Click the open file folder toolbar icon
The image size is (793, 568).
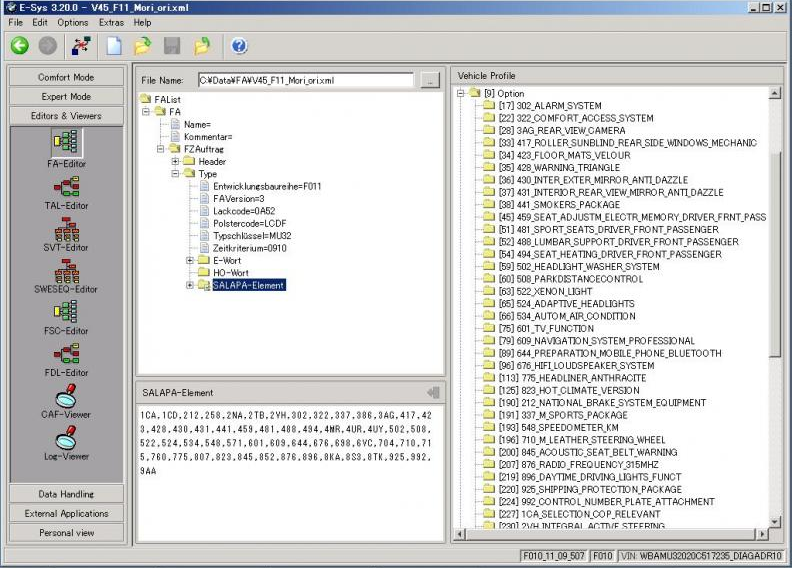(143, 46)
